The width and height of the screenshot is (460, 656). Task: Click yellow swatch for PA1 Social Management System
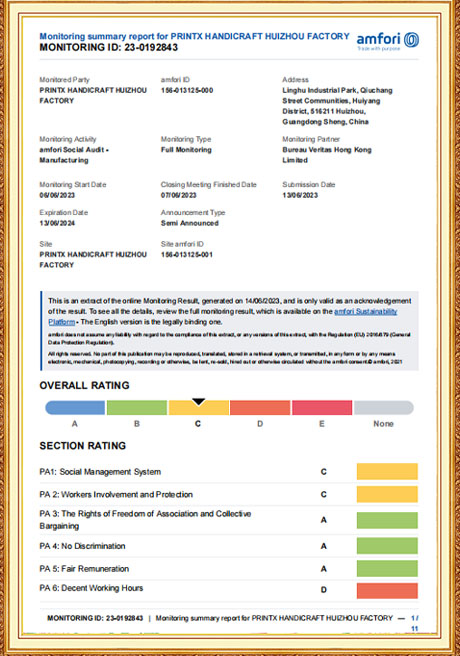[x=387, y=472]
